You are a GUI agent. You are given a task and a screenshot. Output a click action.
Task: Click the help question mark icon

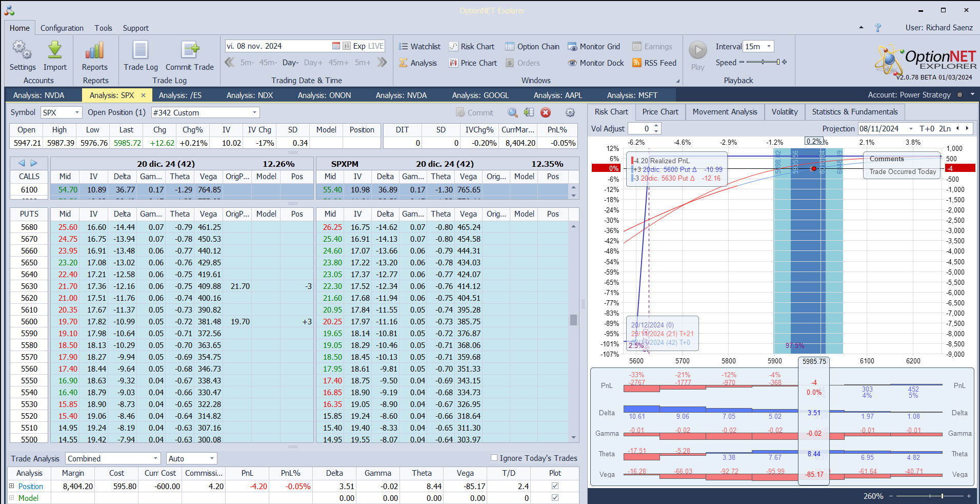878,28
